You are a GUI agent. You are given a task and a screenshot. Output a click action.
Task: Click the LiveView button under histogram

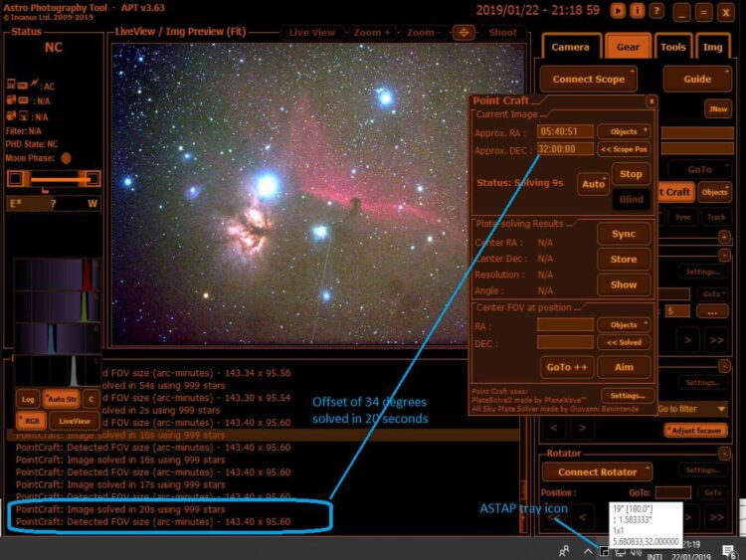[75, 421]
